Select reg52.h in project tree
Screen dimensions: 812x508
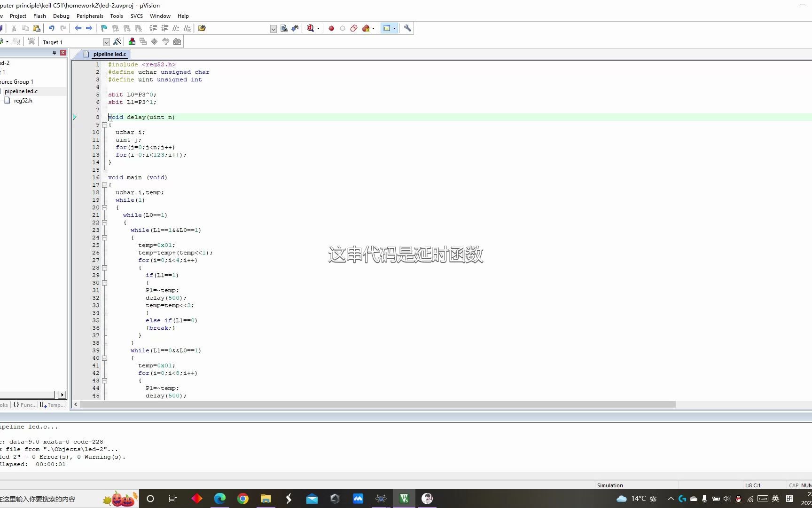pyautogui.click(x=23, y=101)
